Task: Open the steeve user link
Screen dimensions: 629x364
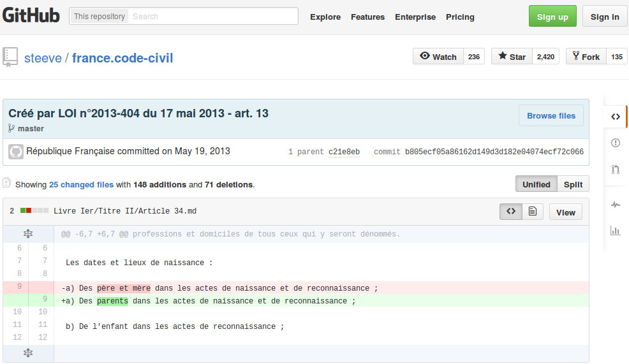Action: [43, 58]
